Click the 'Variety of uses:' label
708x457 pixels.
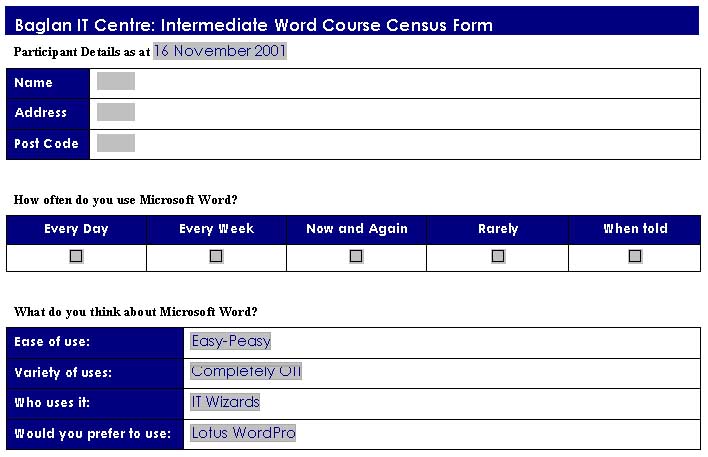(x=63, y=373)
